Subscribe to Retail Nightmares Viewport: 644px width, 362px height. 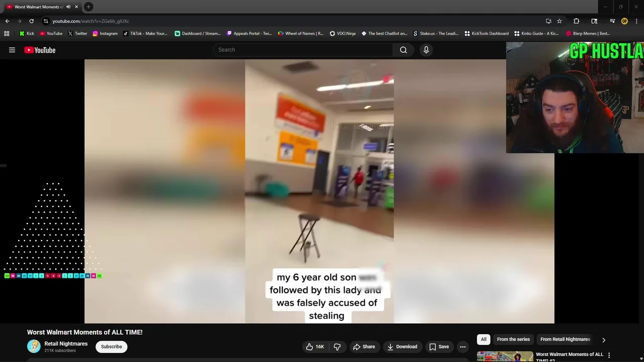(111, 346)
